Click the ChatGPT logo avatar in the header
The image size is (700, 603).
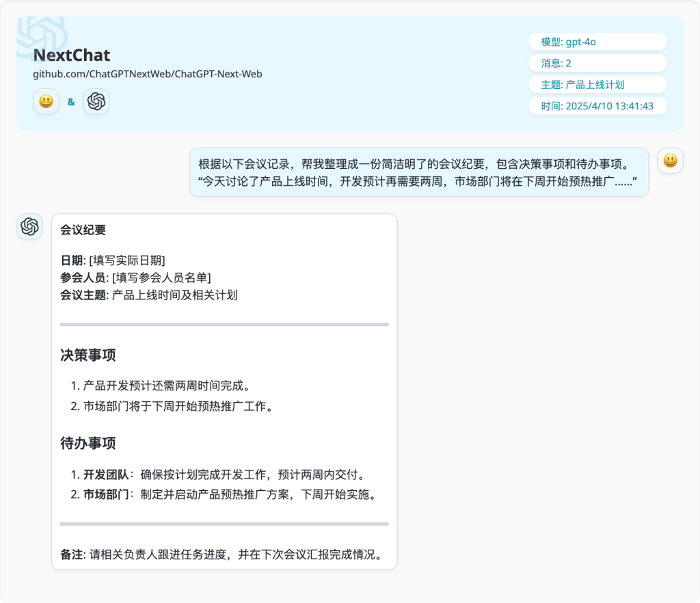(96, 102)
